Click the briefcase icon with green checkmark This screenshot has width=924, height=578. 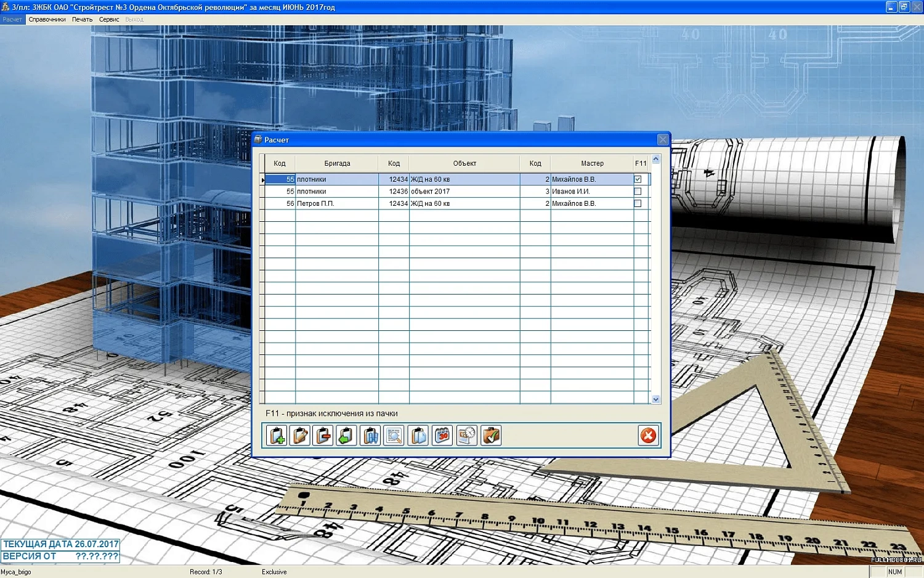coord(491,436)
